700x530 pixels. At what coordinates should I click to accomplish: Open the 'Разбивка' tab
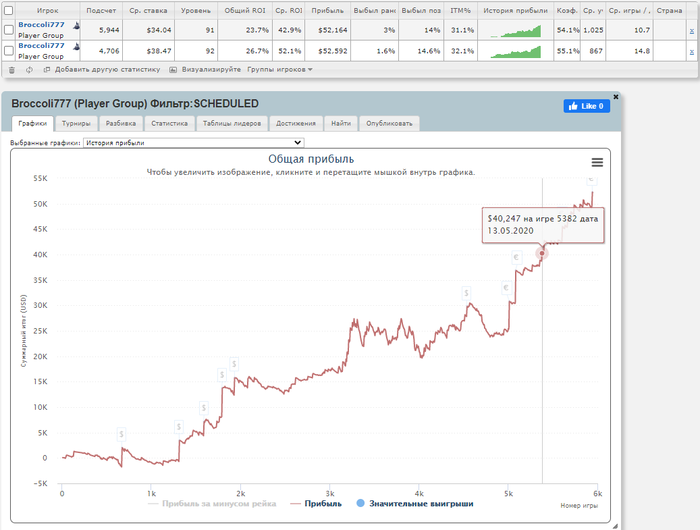121,123
